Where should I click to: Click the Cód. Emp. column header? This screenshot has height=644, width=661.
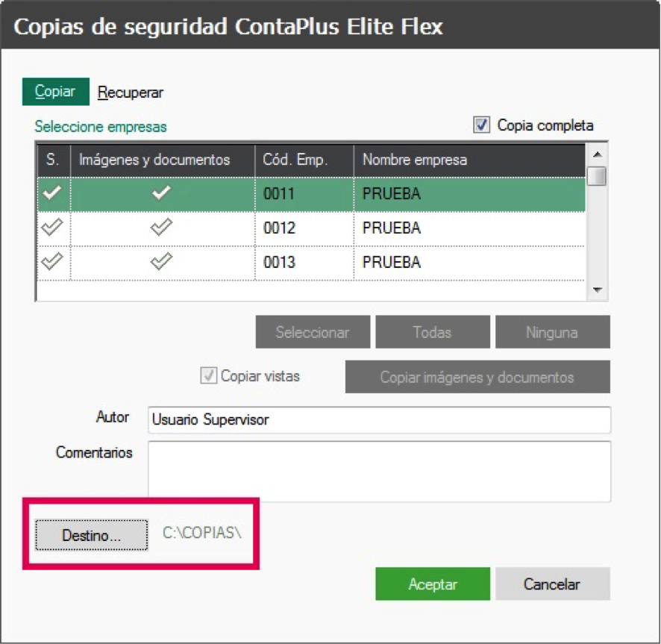[x=304, y=160]
